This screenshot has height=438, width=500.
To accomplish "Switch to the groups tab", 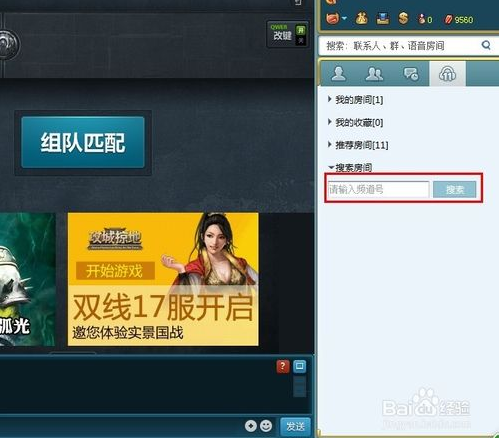I will pyautogui.click(x=374, y=74).
